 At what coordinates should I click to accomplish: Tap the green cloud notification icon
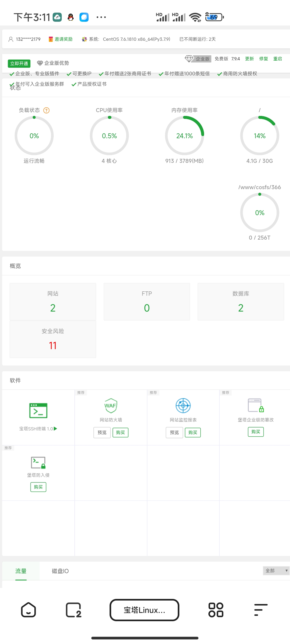click(57, 17)
